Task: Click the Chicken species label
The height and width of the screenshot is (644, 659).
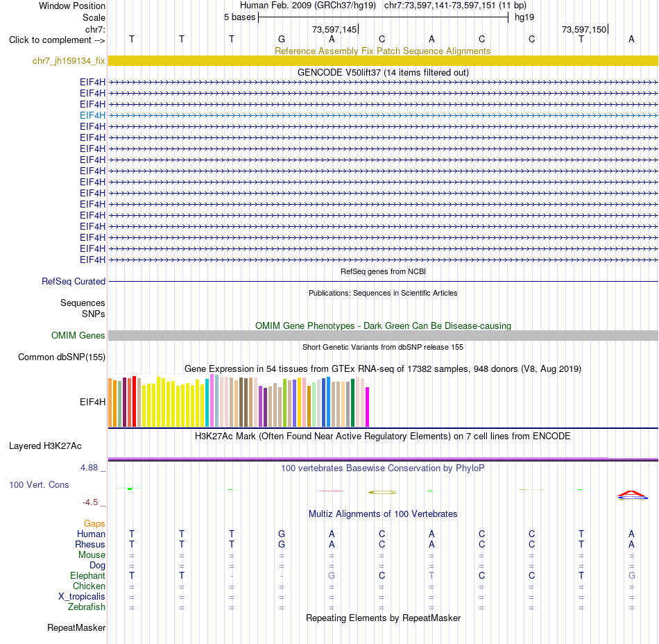Action: (x=89, y=586)
